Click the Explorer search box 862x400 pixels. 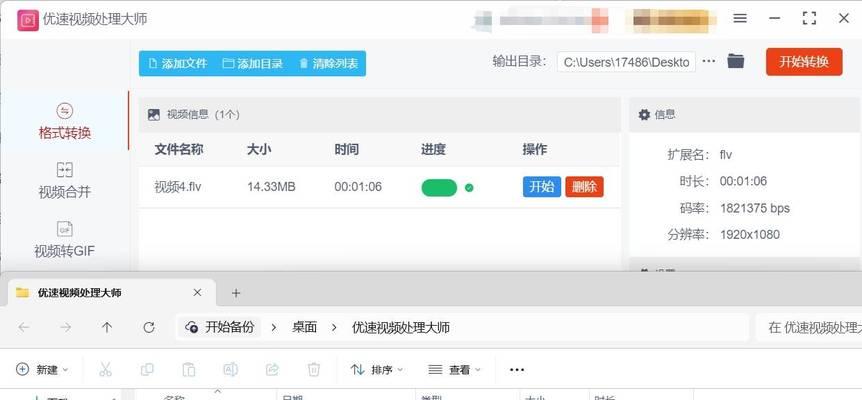[809, 328]
